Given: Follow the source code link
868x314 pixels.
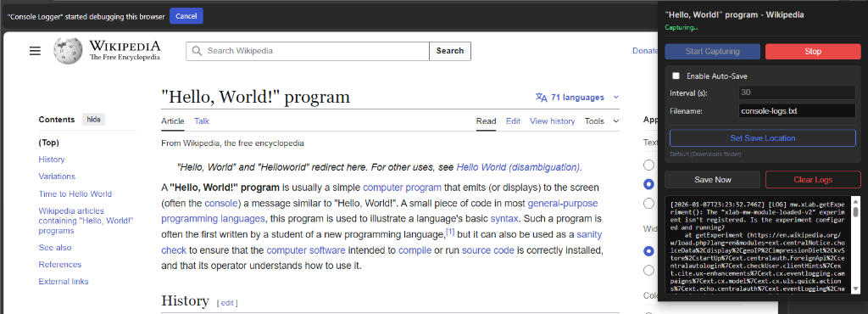Looking at the screenshot, I should pyautogui.click(x=487, y=250).
